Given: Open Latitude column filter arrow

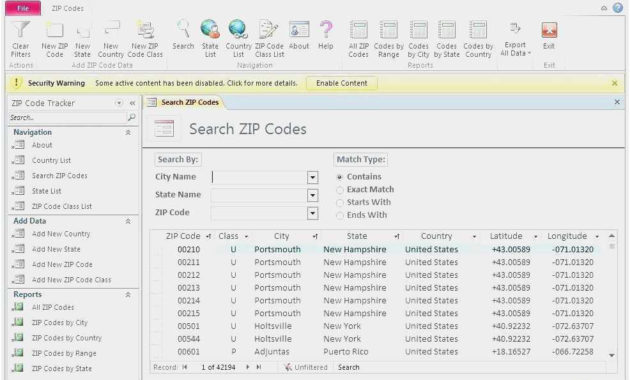Looking at the screenshot, I should coord(536,236).
